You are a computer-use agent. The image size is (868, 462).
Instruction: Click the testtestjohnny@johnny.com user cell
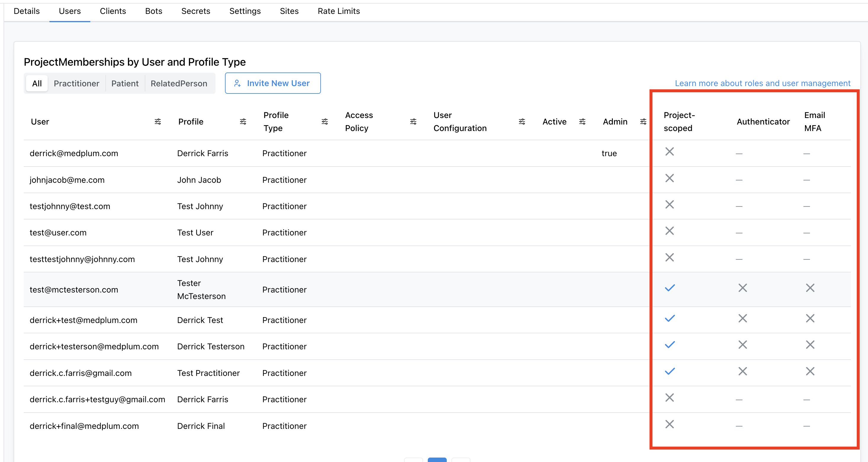pyautogui.click(x=82, y=259)
